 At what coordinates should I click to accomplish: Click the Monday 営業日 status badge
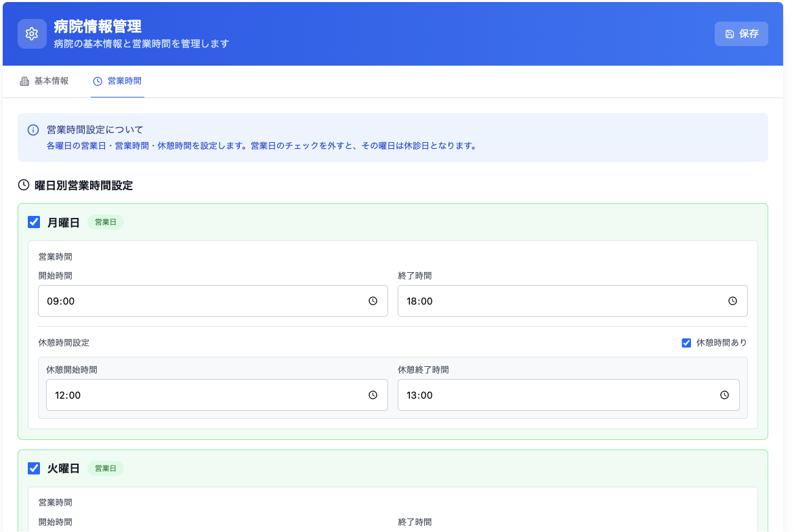[x=106, y=222]
